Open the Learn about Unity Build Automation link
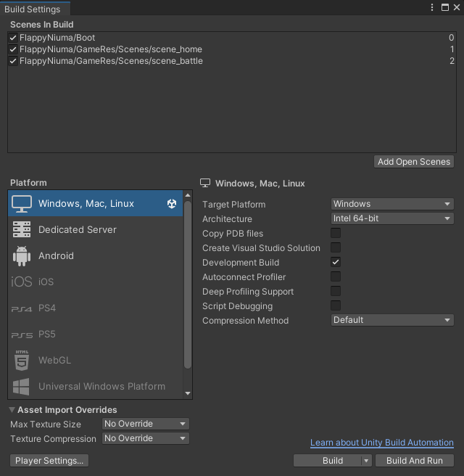This screenshot has height=476, width=464. [382, 443]
